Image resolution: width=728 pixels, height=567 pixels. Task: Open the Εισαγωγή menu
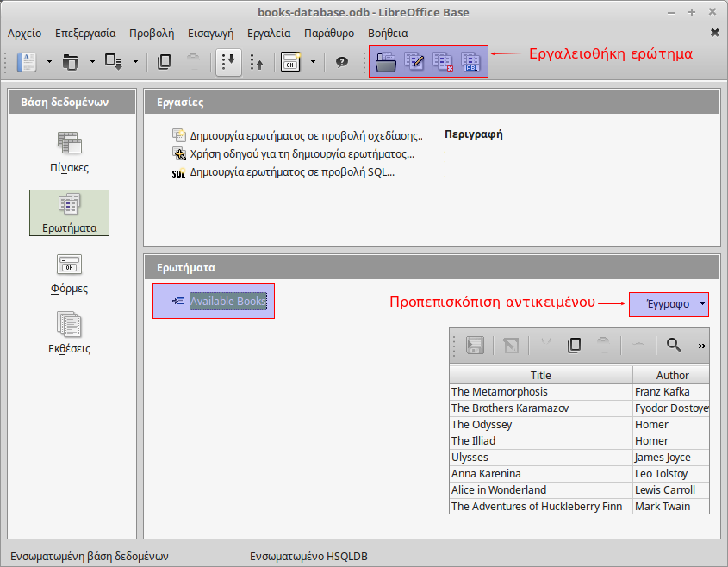(211, 34)
